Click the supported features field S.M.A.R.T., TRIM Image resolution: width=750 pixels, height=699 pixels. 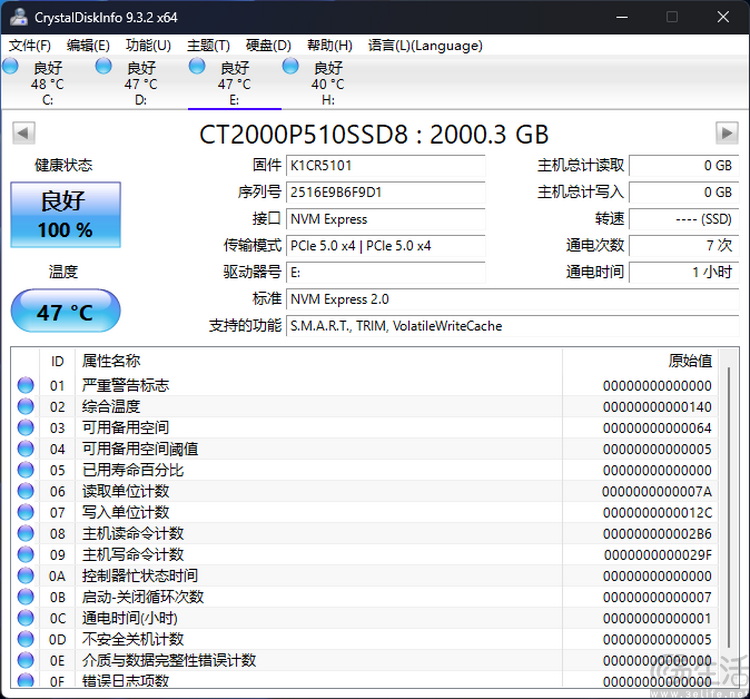click(513, 326)
